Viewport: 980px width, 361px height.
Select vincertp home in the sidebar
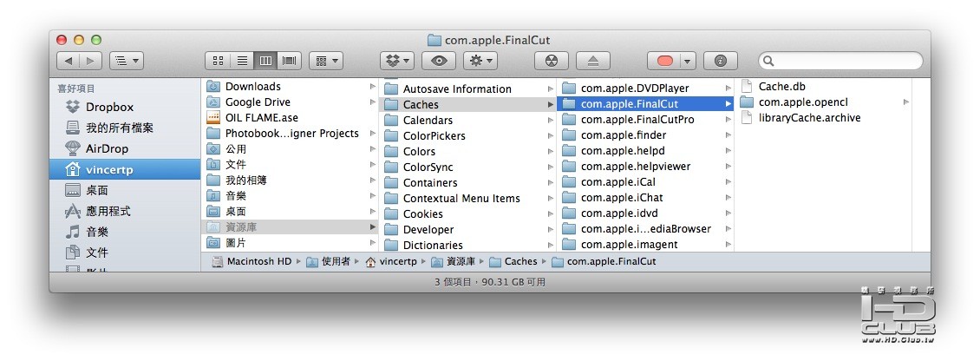click(x=125, y=169)
